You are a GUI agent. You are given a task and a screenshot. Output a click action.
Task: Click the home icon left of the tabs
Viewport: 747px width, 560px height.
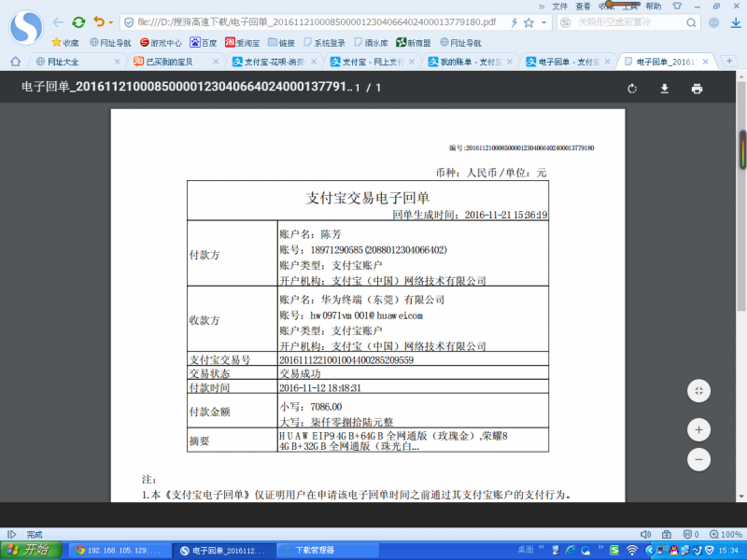[15, 62]
